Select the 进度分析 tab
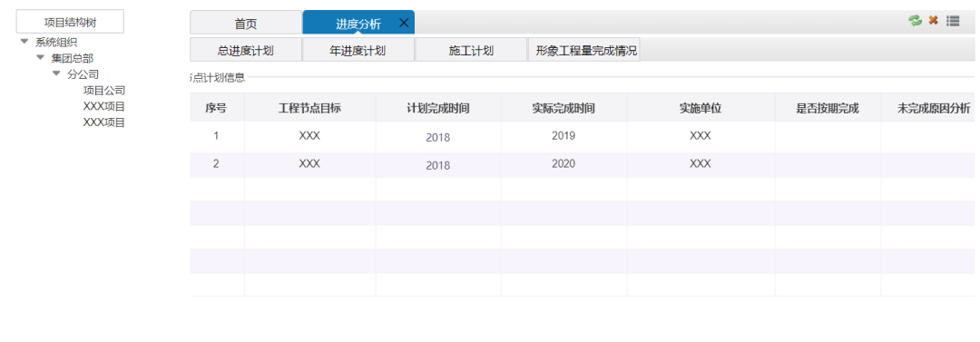The image size is (980, 342). coord(358,24)
